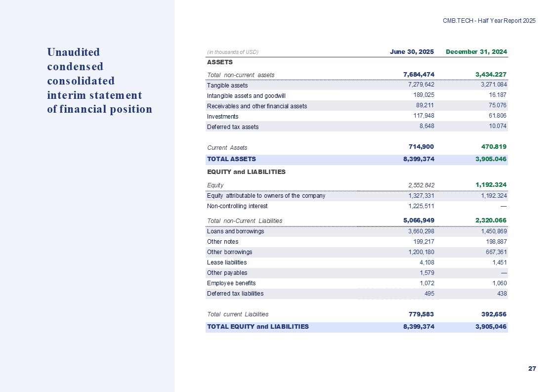Select the 'TOTAL EQUITY and LIABILITIES' label

tap(257, 326)
